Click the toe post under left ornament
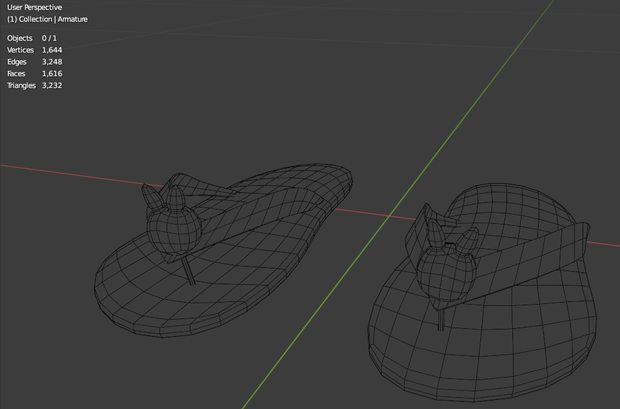 tap(189, 271)
